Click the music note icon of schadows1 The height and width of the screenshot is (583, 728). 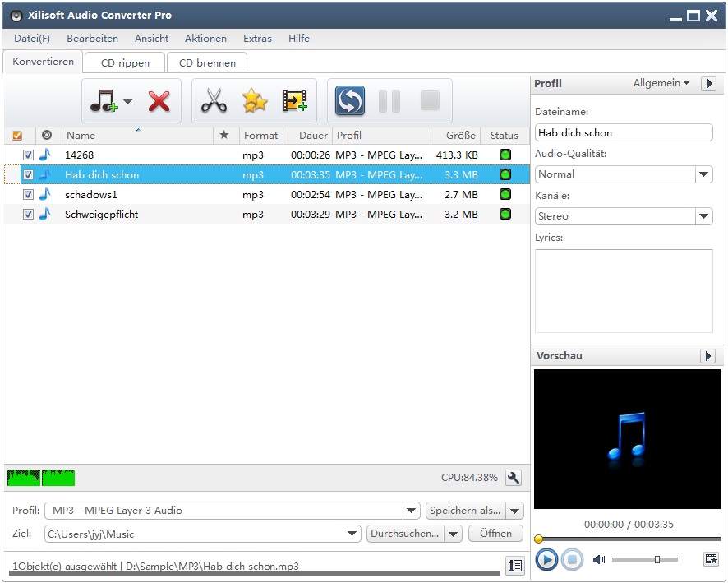pyautogui.click(x=45, y=194)
